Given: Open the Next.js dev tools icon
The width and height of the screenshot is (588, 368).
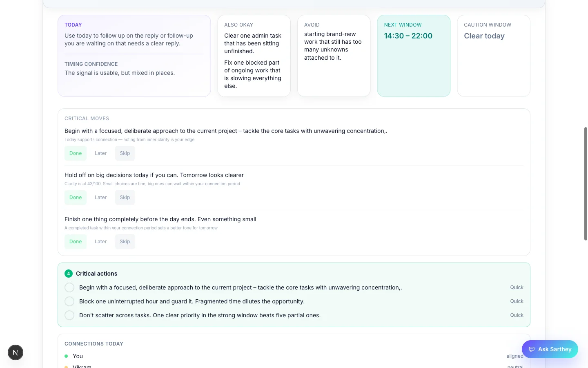Looking at the screenshot, I should 16,352.
